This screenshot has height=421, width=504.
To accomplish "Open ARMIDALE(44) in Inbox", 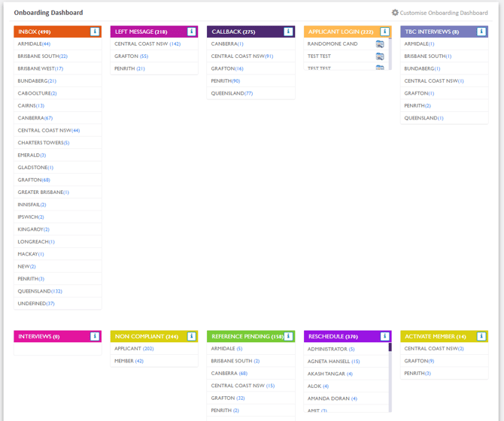I will [34, 44].
